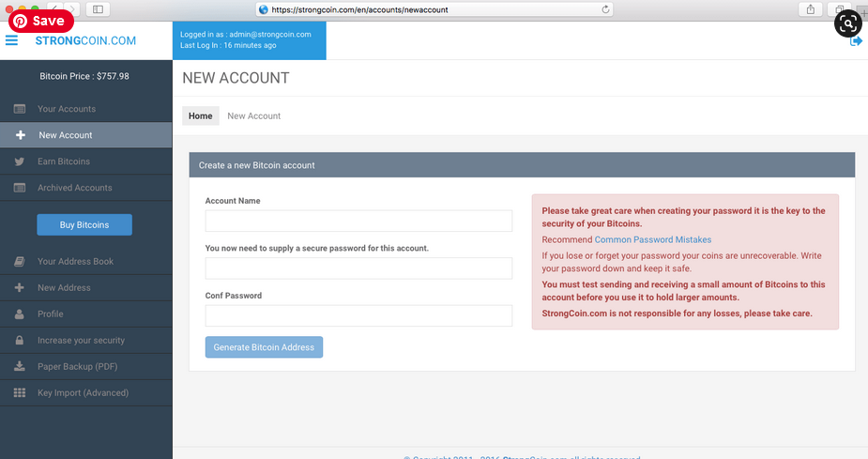The width and height of the screenshot is (868, 459).
Task: Click the Archived Accounts icon
Action: (20, 188)
